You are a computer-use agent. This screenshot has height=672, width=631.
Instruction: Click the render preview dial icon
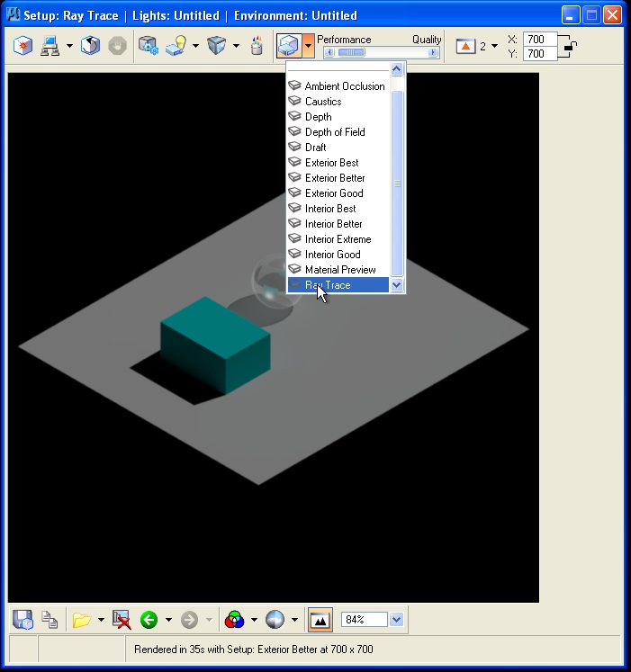tap(90, 46)
